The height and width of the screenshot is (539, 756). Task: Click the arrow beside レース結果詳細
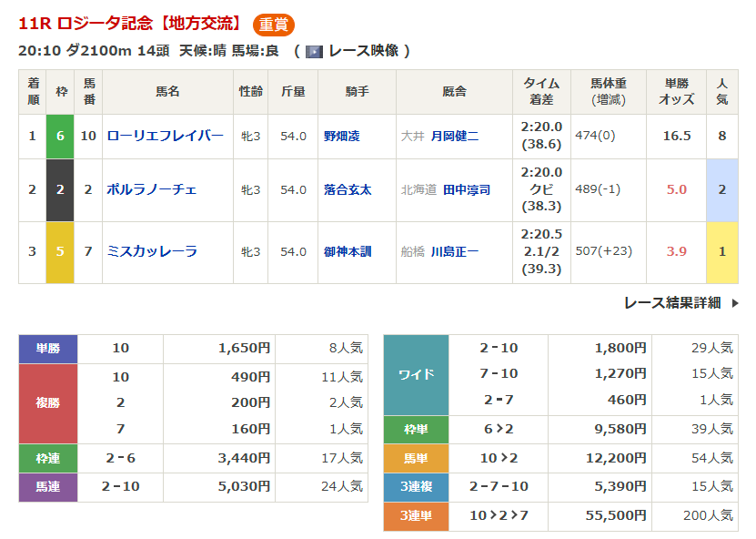(735, 302)
